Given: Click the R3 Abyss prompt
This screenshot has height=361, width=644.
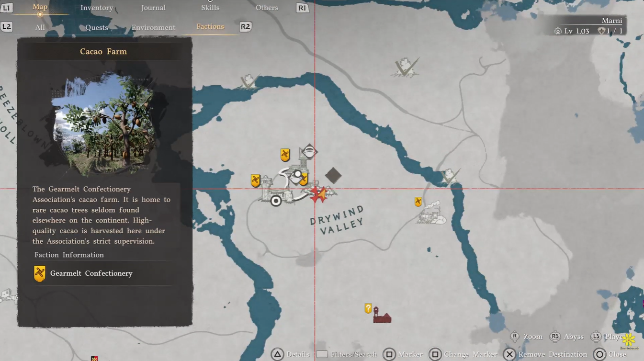Looking at the screenshot, I should click(x=566, y=337).
